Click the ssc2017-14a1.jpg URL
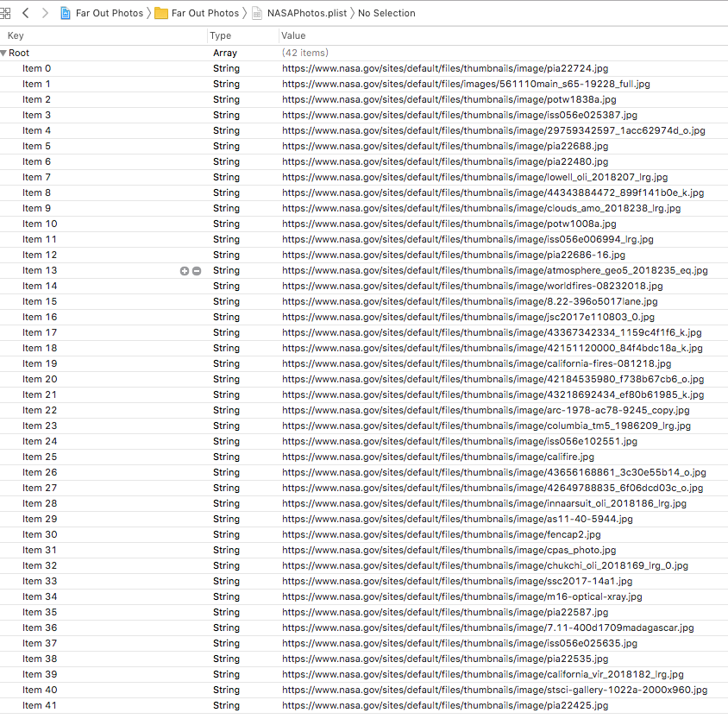Image resolution: width=728 pixels, height=719 pixels. 457,581
